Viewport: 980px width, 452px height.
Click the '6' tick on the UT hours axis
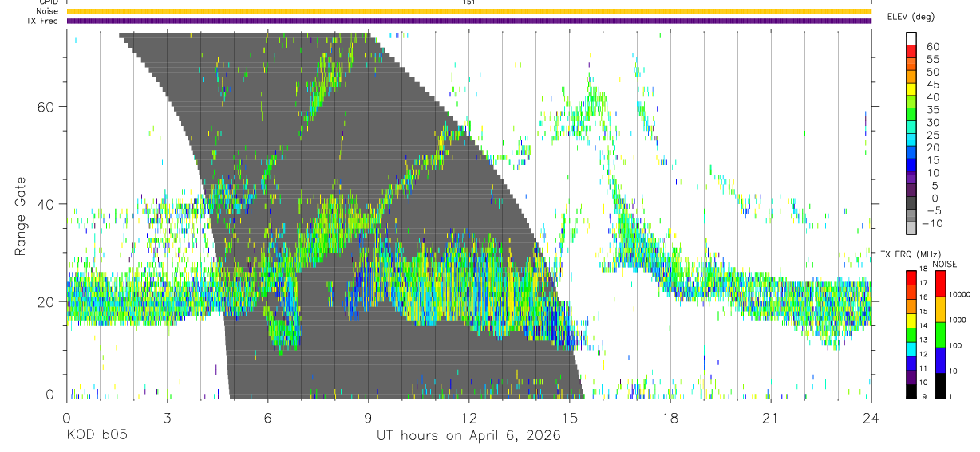tap(267, 418)
